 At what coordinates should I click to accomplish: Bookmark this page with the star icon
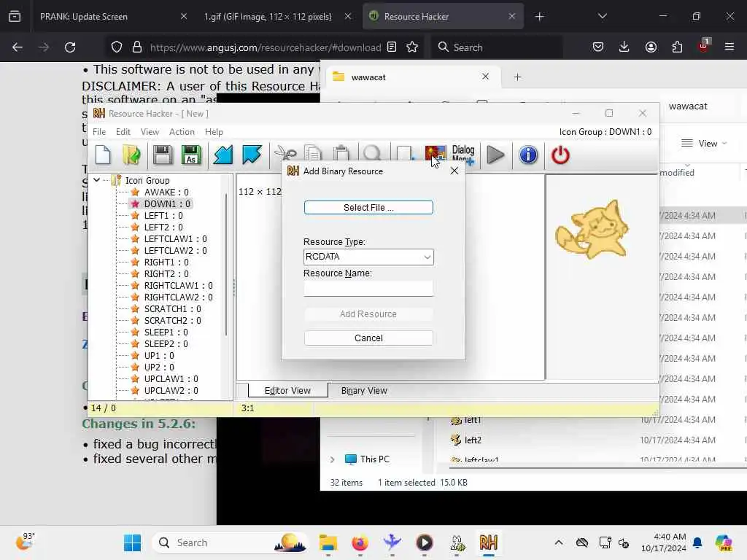pos(412,47)
